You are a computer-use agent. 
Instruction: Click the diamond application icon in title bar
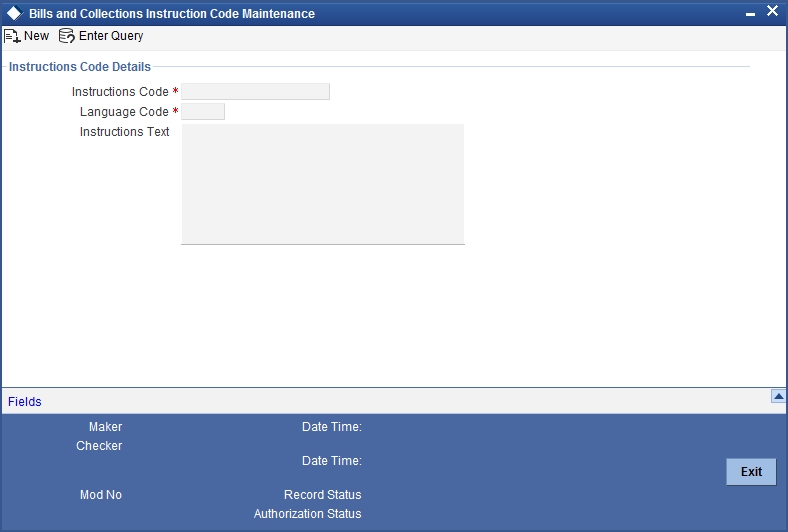(x=15, y=14)
